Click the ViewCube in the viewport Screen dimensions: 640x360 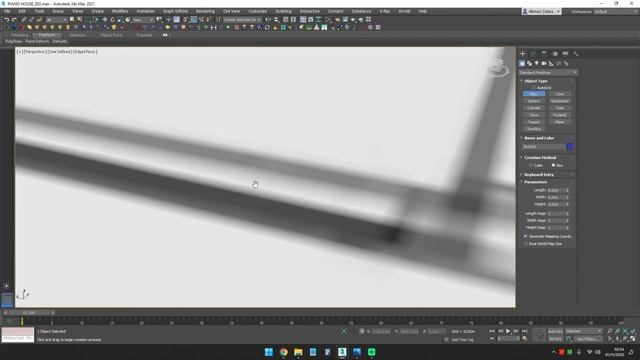click(x=498, y=67)
